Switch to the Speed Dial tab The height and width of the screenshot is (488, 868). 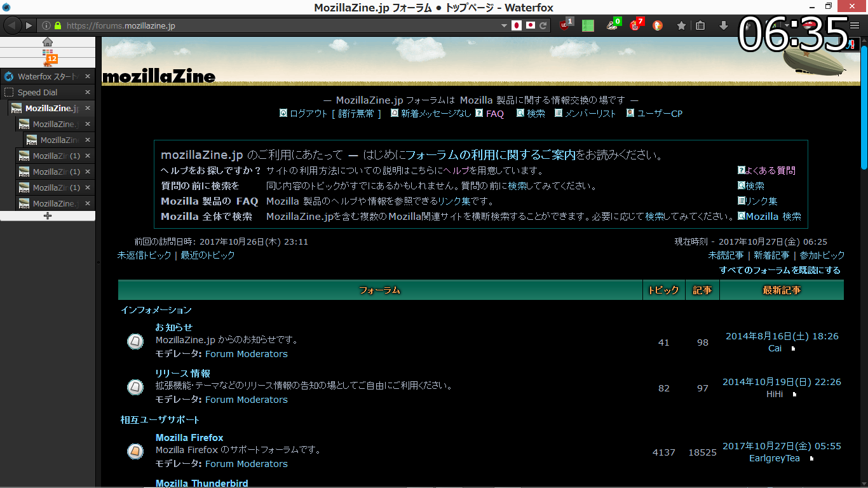coord(38,92)
